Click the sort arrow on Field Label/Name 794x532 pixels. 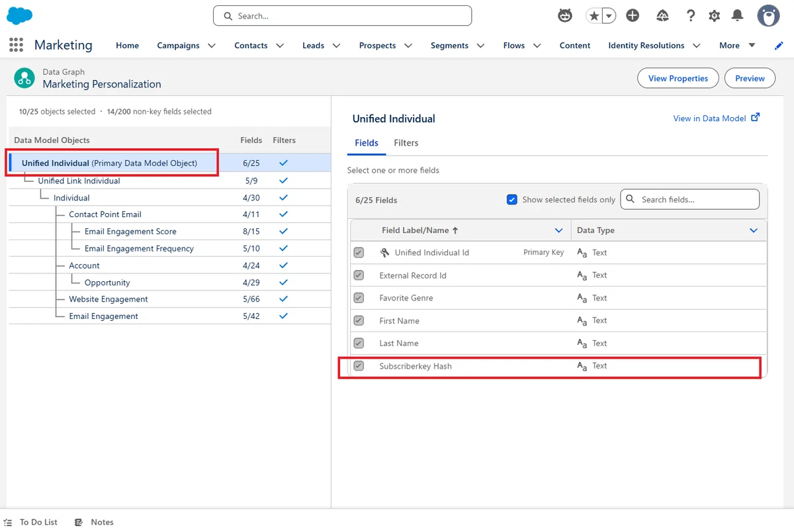click(x=455, y=230)
